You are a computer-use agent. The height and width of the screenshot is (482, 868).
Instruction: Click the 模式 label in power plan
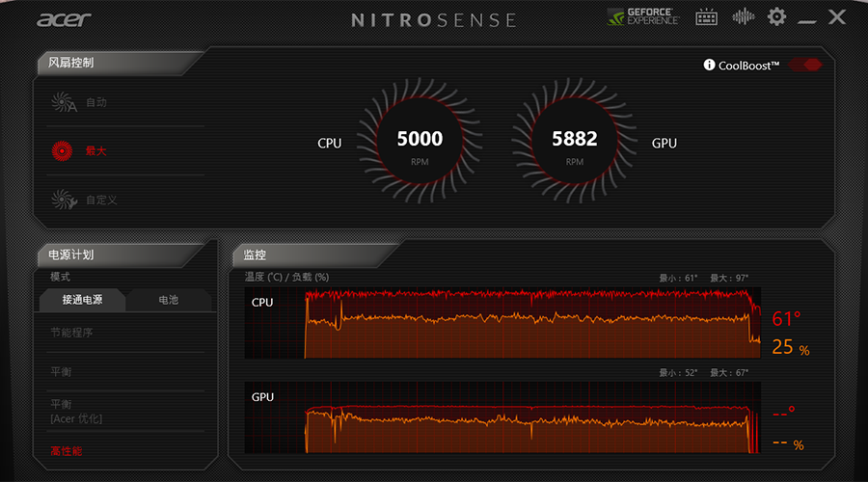coord(61,277)
